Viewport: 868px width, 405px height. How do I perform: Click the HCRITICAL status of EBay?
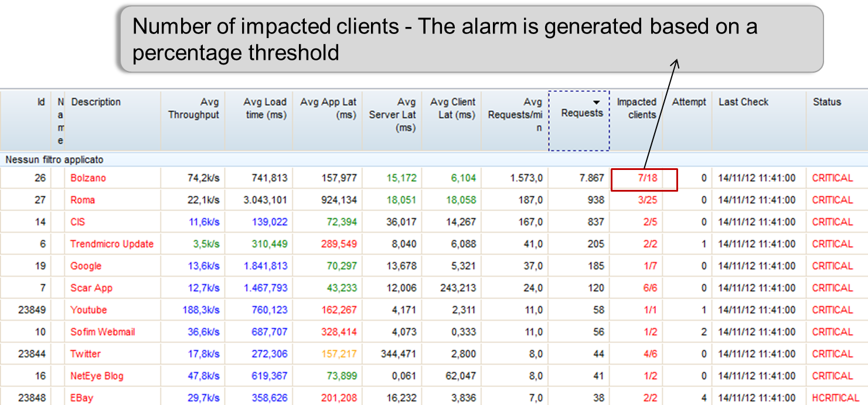(x=835, y=398)
